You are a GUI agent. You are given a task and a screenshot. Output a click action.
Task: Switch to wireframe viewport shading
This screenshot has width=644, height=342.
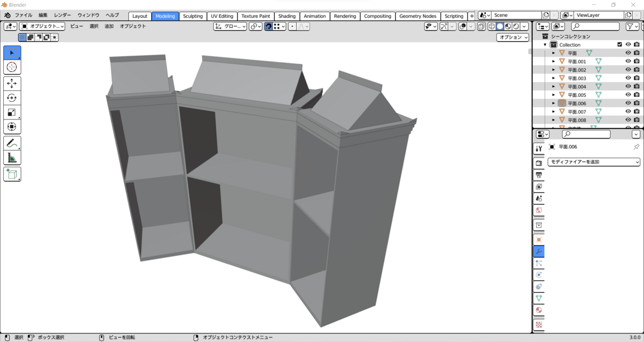[492, 26]
